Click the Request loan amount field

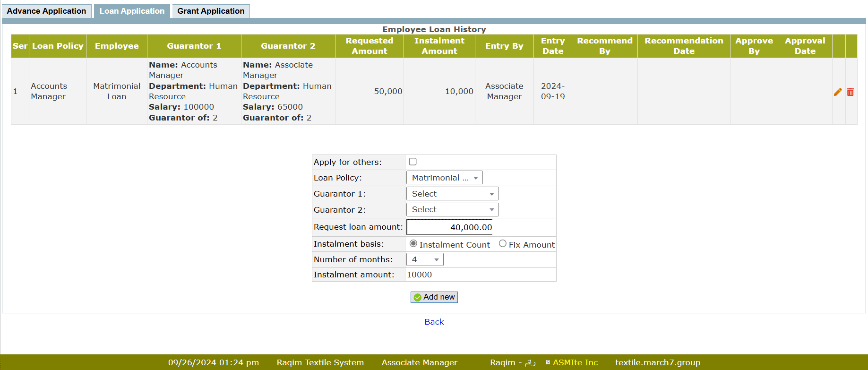(x=449, y=227)
